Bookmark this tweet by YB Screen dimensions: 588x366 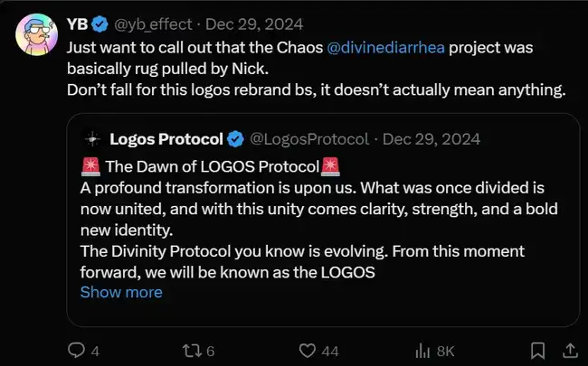click(x=537, y=349)
